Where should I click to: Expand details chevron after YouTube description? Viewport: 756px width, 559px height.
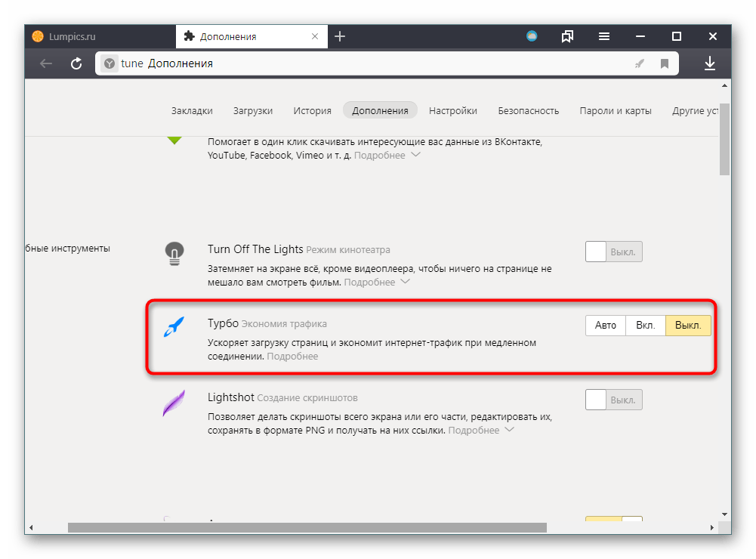tap(415, 155)
